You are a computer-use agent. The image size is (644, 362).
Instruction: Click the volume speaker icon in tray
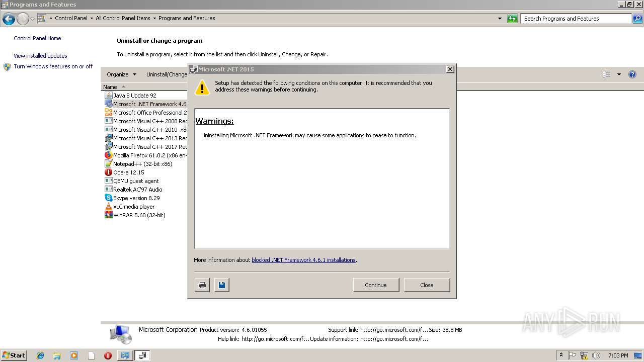tap(596, 355)
